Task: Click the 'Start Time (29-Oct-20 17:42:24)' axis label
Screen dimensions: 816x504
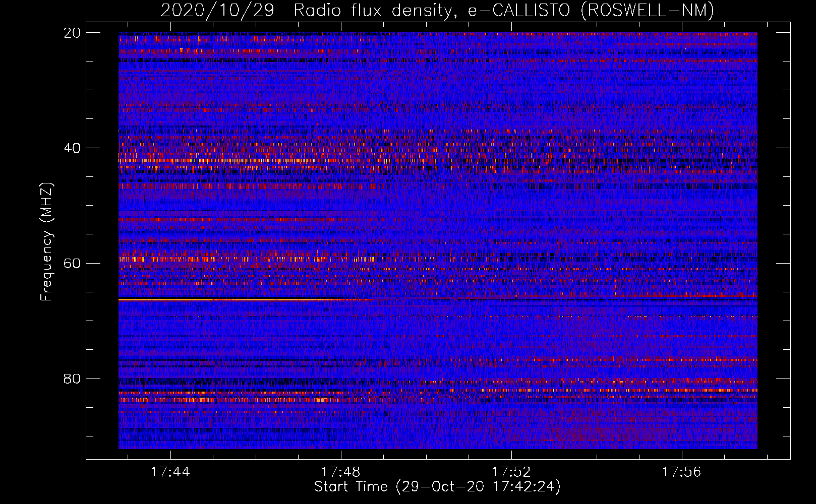Action: click(437, 487)
